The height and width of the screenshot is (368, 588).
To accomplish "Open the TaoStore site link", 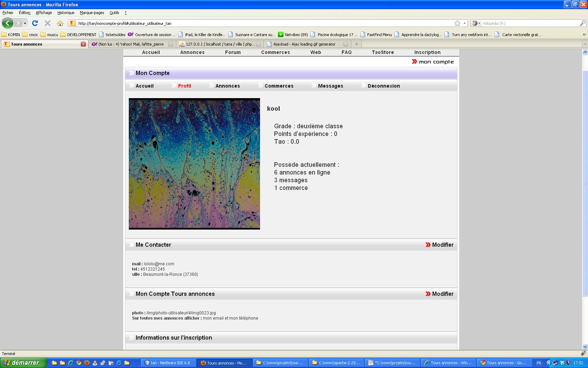I will coord(383,52).
